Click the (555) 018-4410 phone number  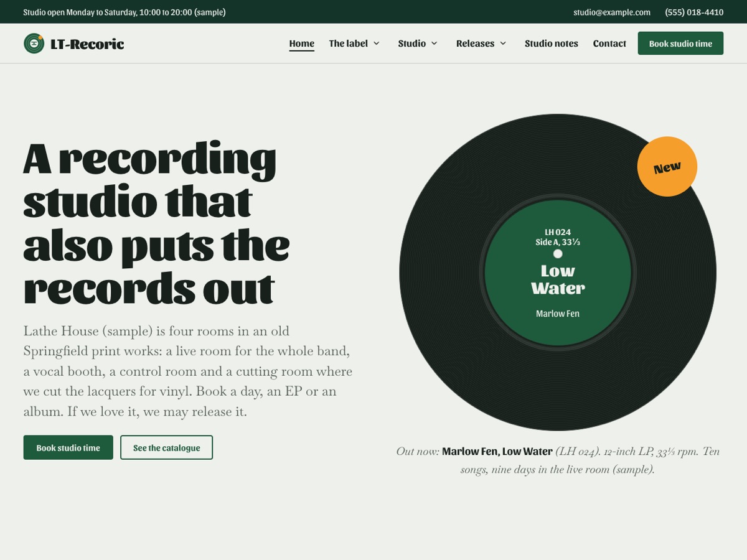pos(694,12)
